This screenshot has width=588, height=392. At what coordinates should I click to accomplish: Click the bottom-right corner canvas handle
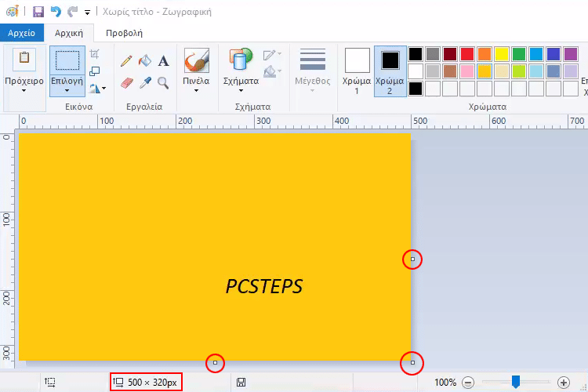tap(412, 363)
